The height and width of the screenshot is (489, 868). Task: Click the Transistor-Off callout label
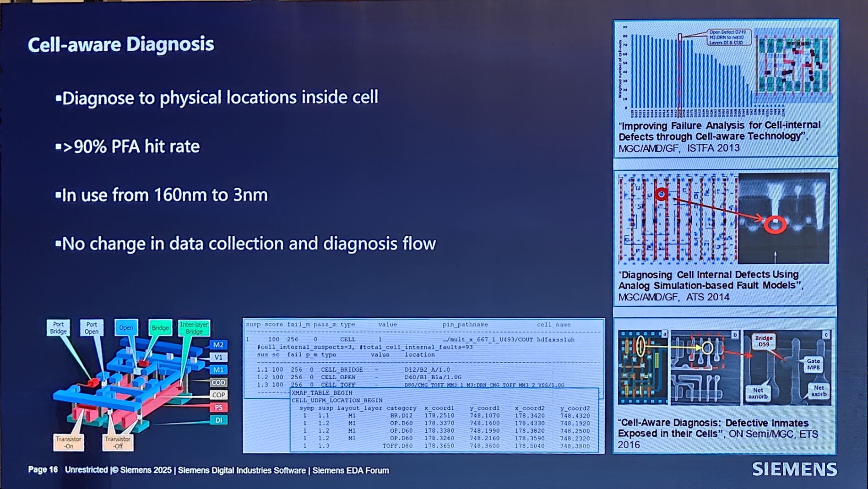[x=118, y=442]
